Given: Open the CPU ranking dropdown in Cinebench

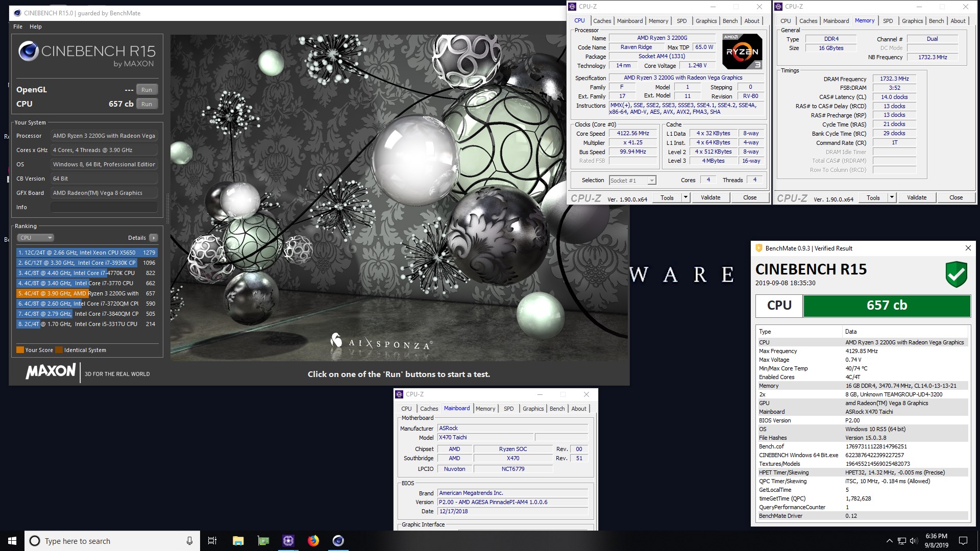Looking at the screenshot, I should click(35, 238).
